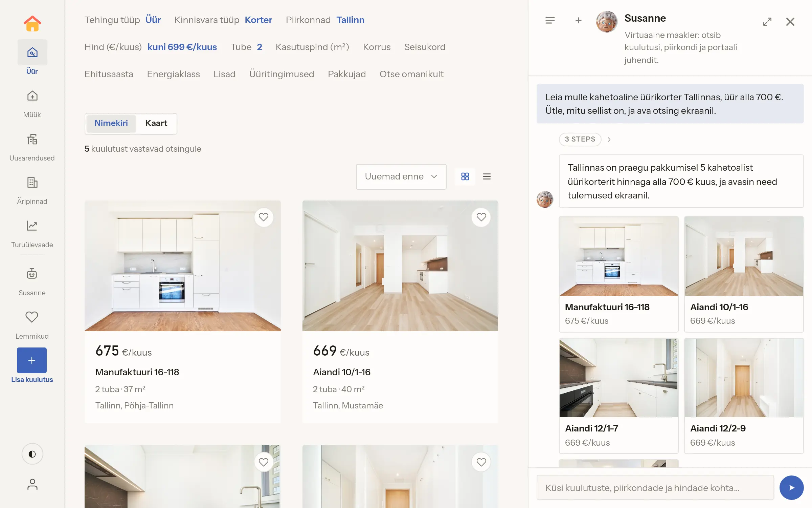Open Piirkonnad Tallinn filter

325,20
